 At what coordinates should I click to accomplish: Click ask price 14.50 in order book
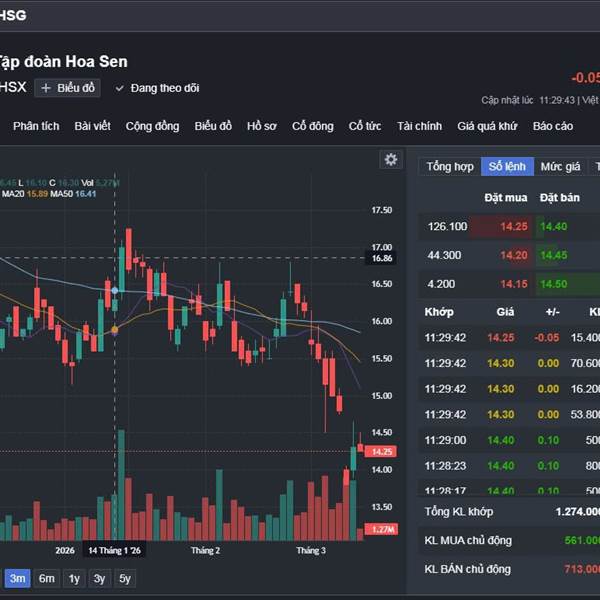tap(554, 284)
